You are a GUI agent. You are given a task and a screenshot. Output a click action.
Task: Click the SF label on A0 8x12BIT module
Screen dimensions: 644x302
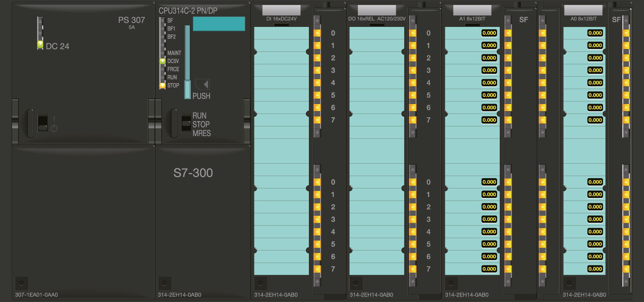[616, 20]
